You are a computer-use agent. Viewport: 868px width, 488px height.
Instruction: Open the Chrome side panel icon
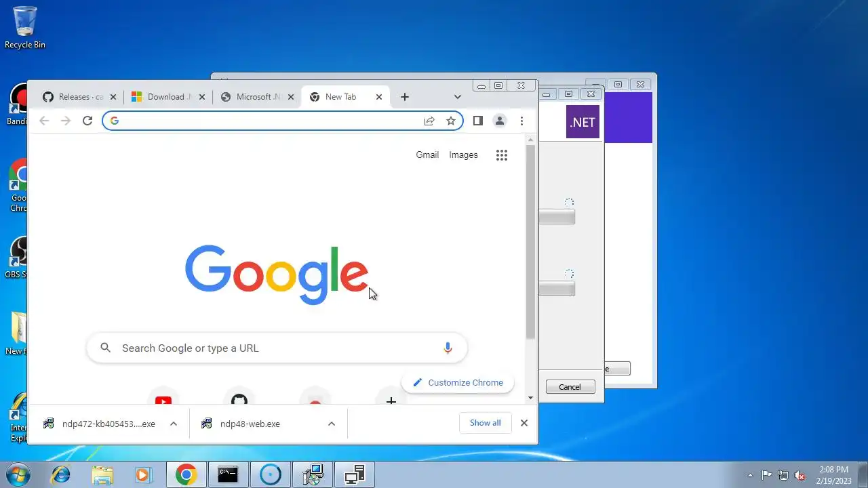[x=478, y=121]
